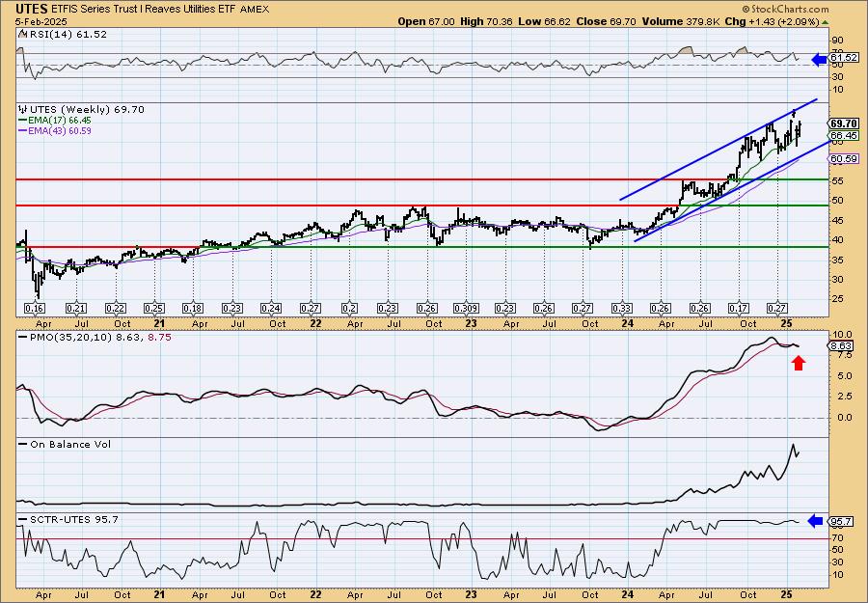Image resolution: width=868 pixels, height=603 pixels.
Task: Click the Volume 379.8K reading
Action: [x=680, y=21]
